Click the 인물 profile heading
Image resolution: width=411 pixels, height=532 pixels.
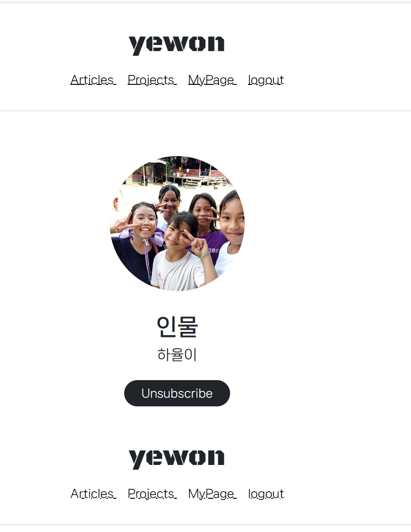(177, 326)
